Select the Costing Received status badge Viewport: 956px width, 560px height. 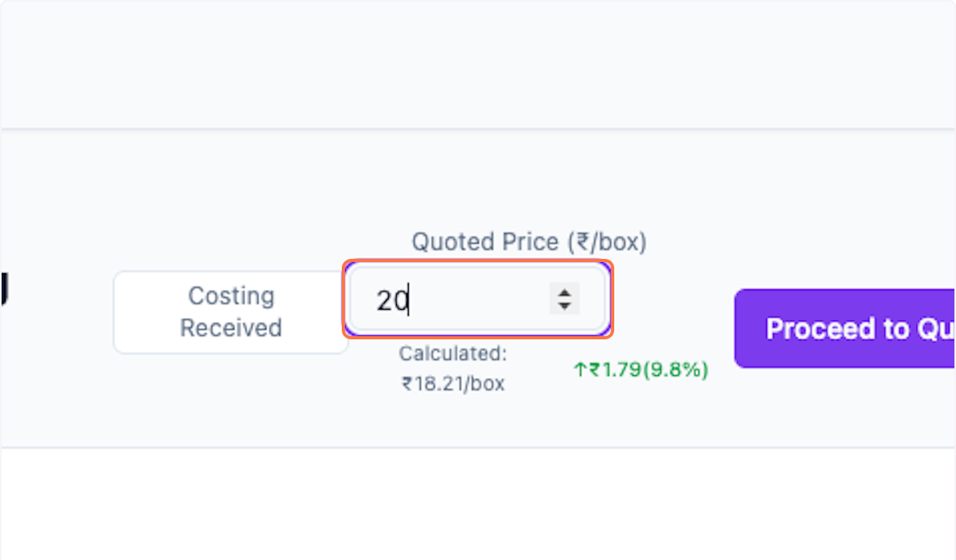tap(231, 312)
